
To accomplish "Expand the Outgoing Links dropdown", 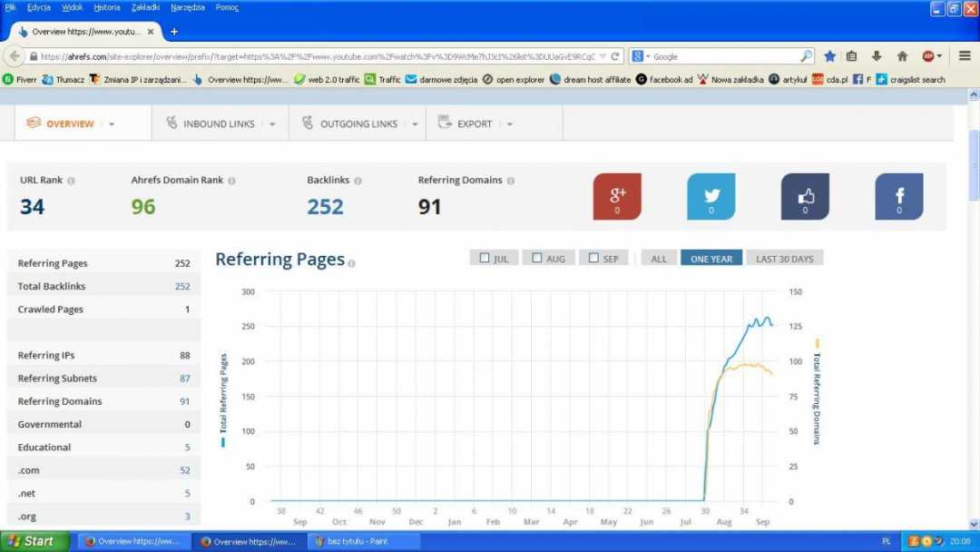I will point(415,124).
